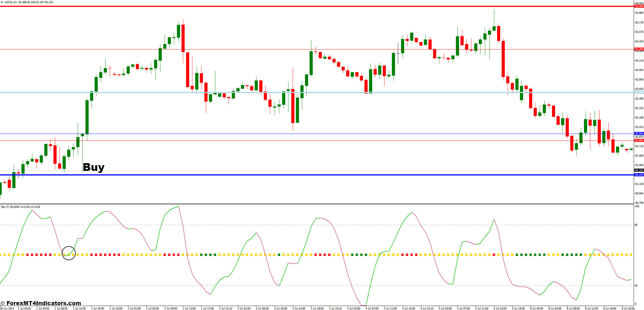This screenshot has height=310, width=644.
Task: Click the 8 Jul 20:00 time label
Action: [628, 308]
